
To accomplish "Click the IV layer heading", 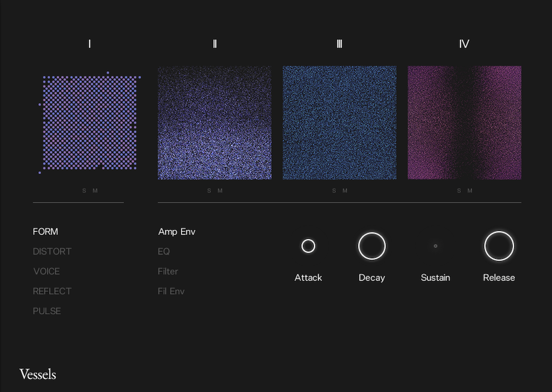I will point(464,44).
